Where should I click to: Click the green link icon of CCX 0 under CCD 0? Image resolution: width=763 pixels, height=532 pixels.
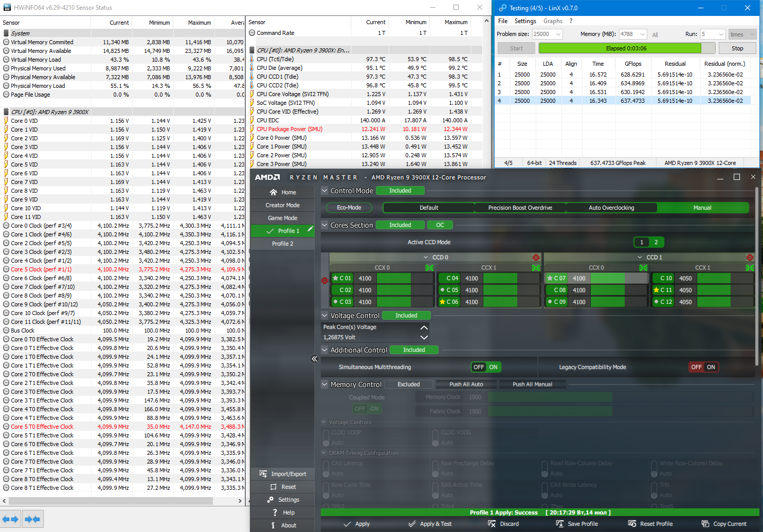(429, 268)
